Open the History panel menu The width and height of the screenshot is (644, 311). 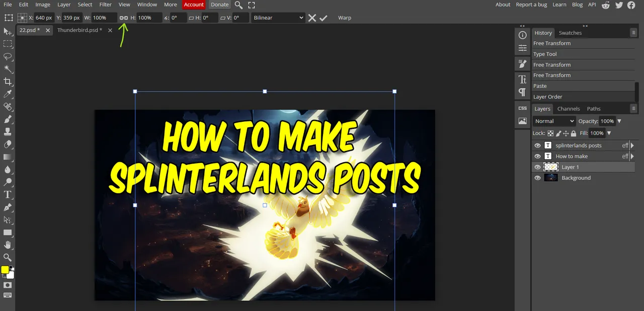(x=633, y=33)
